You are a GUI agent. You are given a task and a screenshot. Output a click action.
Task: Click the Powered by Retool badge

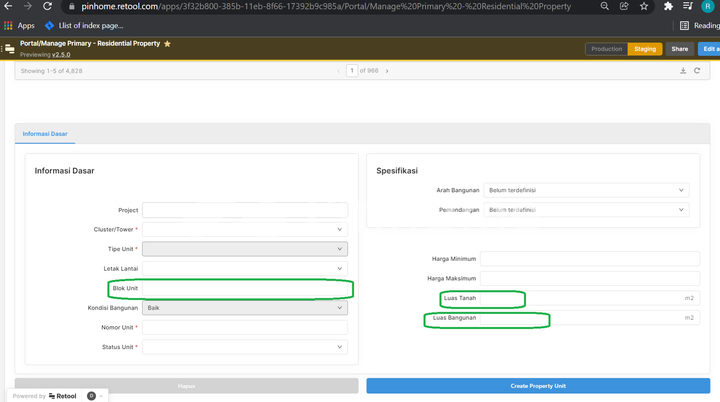(45, 396)
